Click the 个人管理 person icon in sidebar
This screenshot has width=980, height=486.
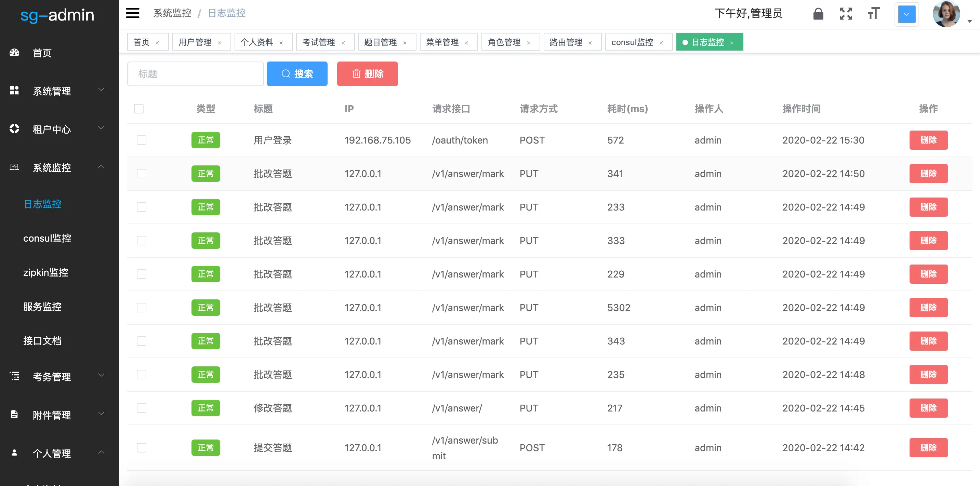click(14, 453)
